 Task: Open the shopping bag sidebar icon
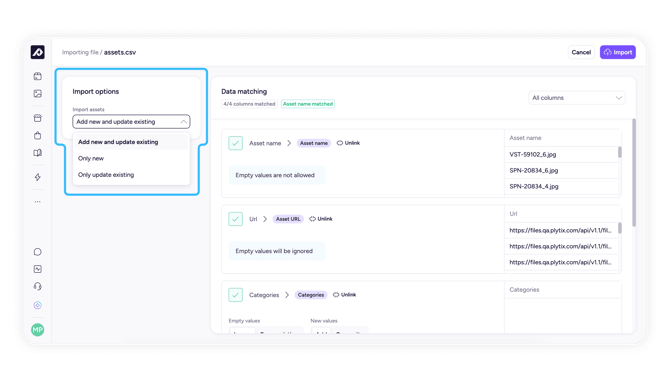[x=38, y=135]
